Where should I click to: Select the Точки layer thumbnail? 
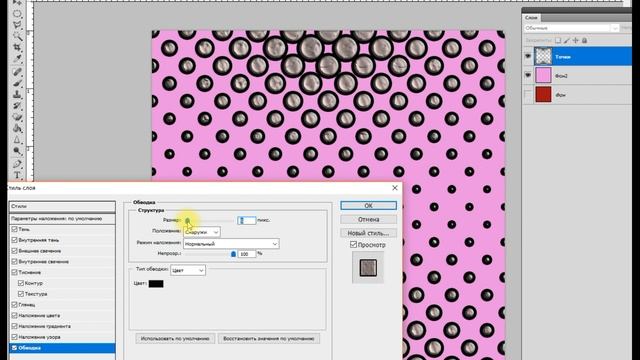[x=543, y=56]
